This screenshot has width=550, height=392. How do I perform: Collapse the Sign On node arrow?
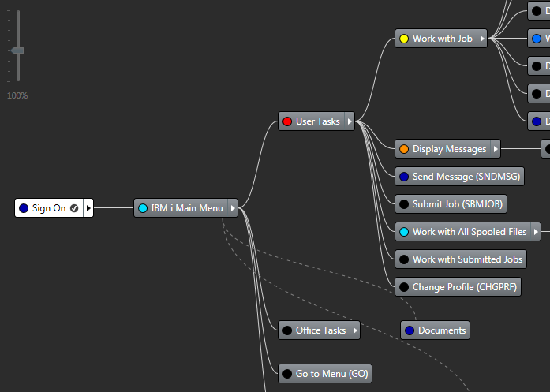[88, 208]
